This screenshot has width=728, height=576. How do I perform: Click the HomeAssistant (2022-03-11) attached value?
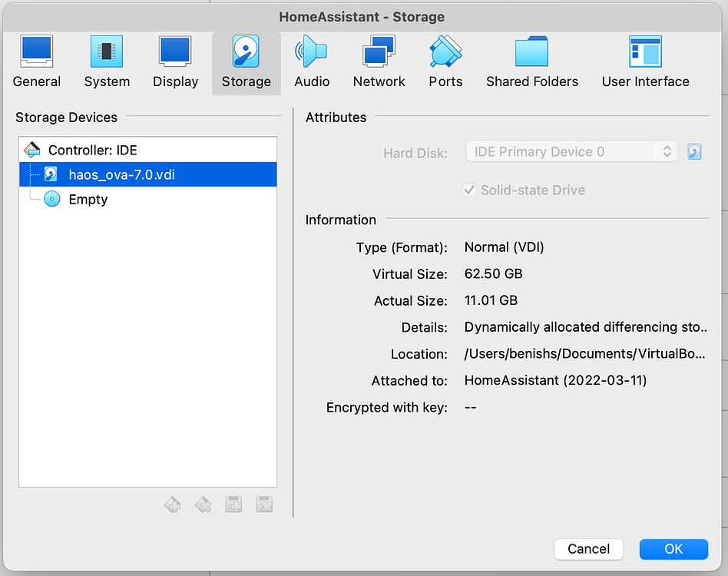555,381
